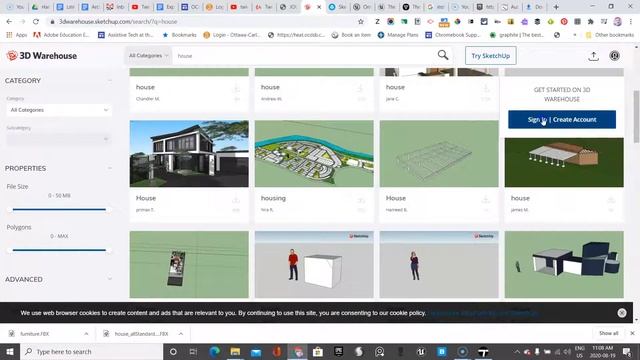
Task: Open the Subcategory dropdown
Action: click(59, 139)
